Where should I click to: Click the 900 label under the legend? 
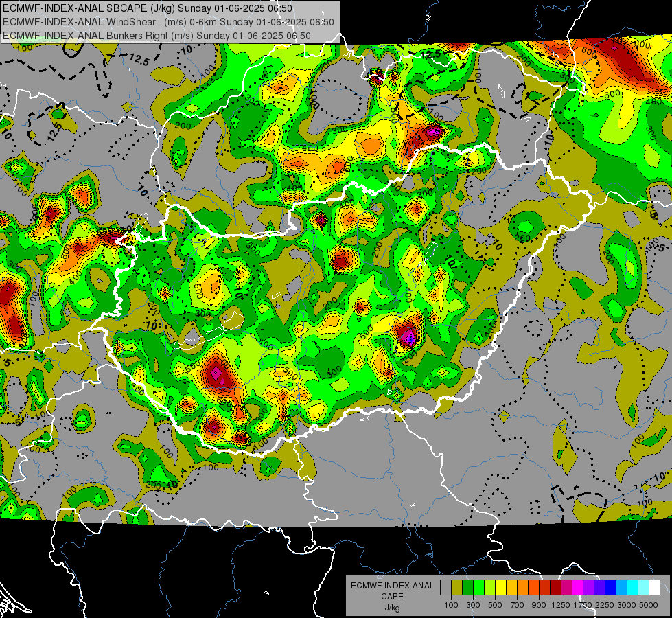click(539, 605)
